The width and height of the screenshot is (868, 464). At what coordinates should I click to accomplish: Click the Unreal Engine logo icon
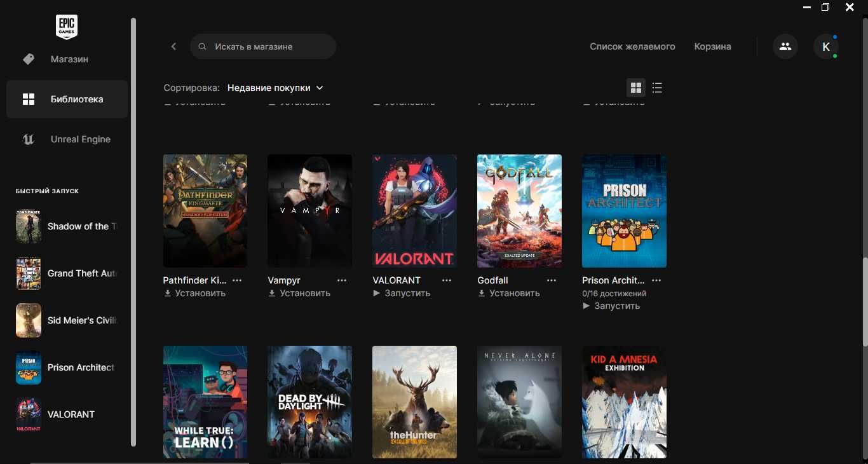point(29,139)
